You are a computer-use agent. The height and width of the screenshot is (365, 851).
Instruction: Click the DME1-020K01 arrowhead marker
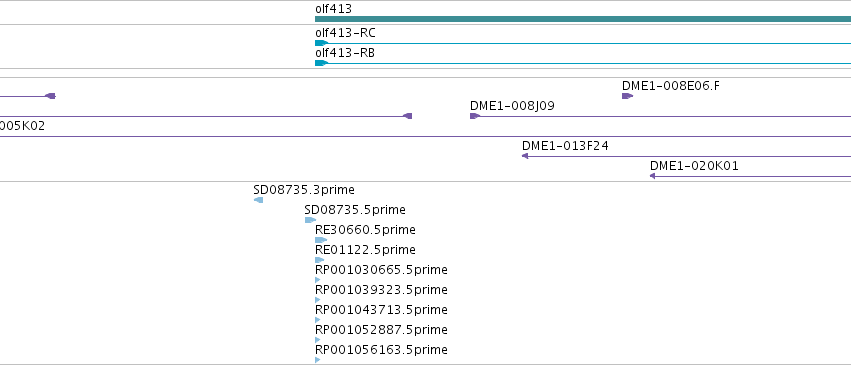pos(652,176)
